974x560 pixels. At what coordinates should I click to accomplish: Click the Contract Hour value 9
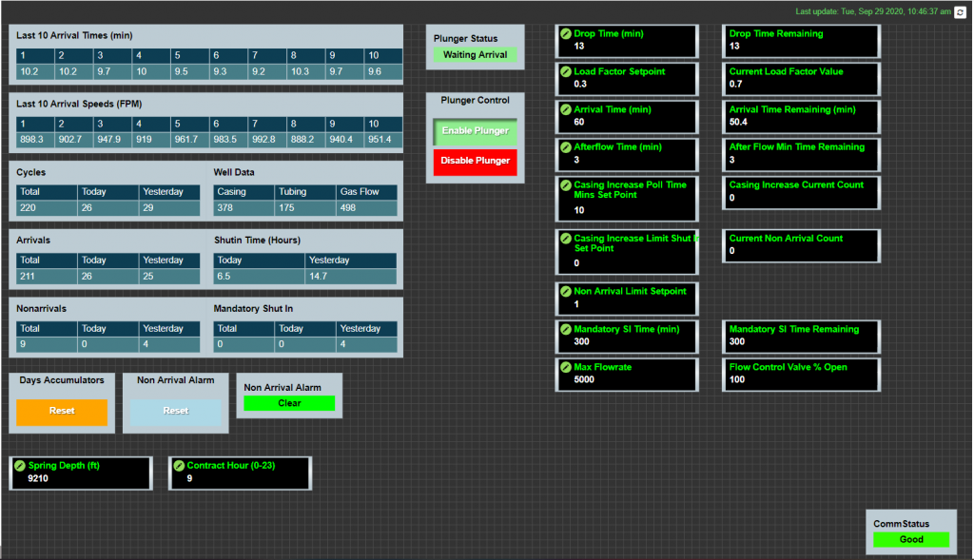[x=189, y=478]
